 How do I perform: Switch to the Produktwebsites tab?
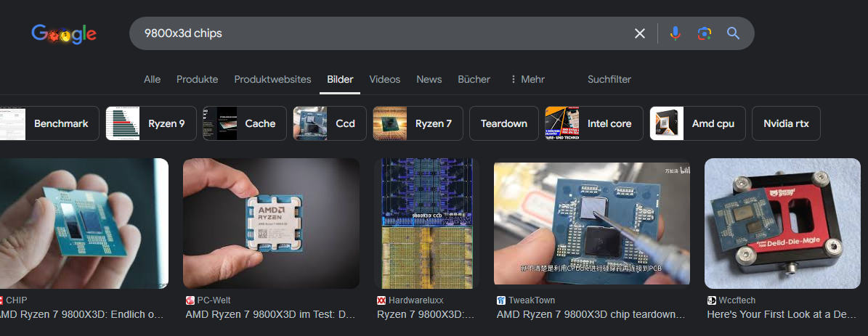pos(272,80)
